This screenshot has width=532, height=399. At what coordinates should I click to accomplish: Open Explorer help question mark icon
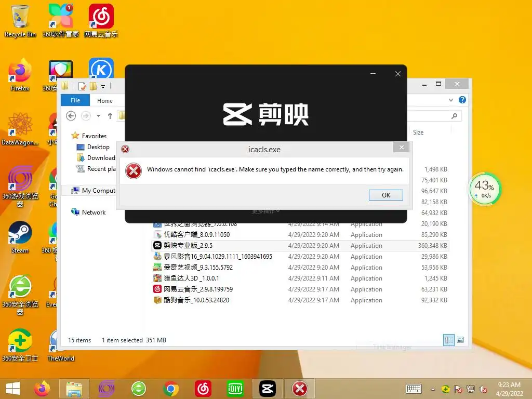462,100
